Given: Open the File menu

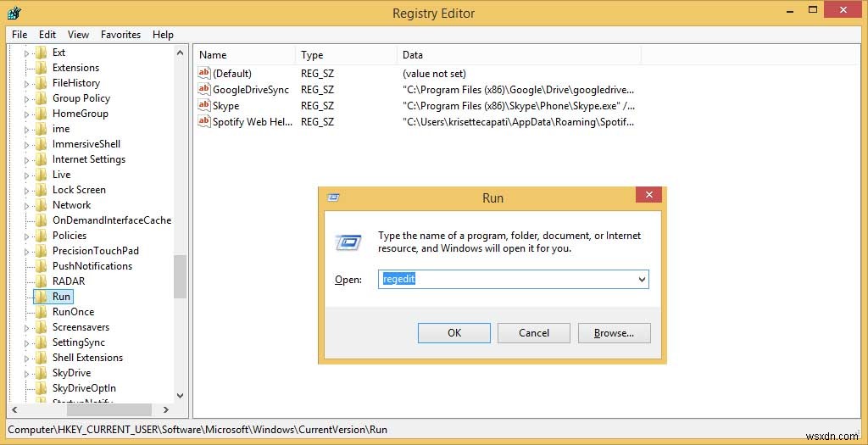Looking at the screenshot, I should pyautogui.click(x=19, y=34).
